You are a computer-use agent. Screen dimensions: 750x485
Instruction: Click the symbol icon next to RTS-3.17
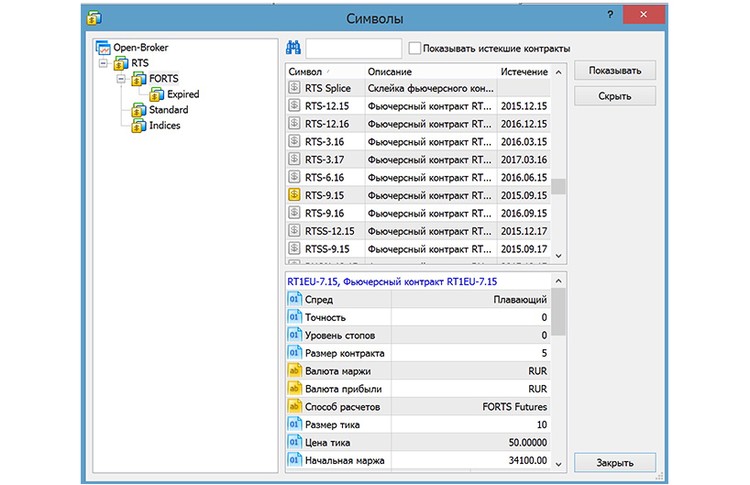click(x=294, y=159)
